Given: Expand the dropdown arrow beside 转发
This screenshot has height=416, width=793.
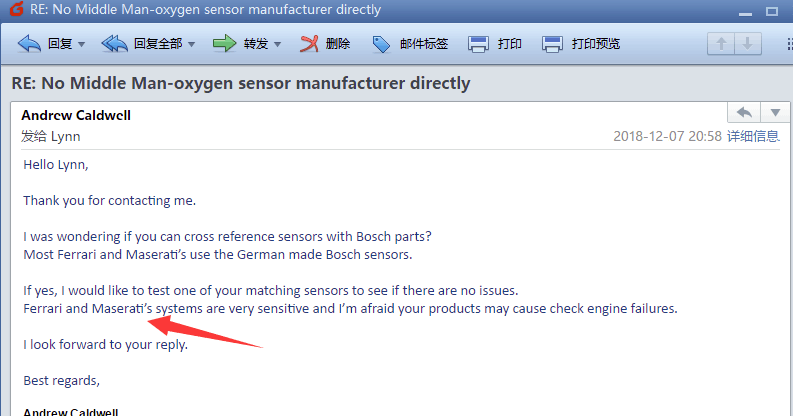Looking at the screenshot, I should tap(277, 44).
